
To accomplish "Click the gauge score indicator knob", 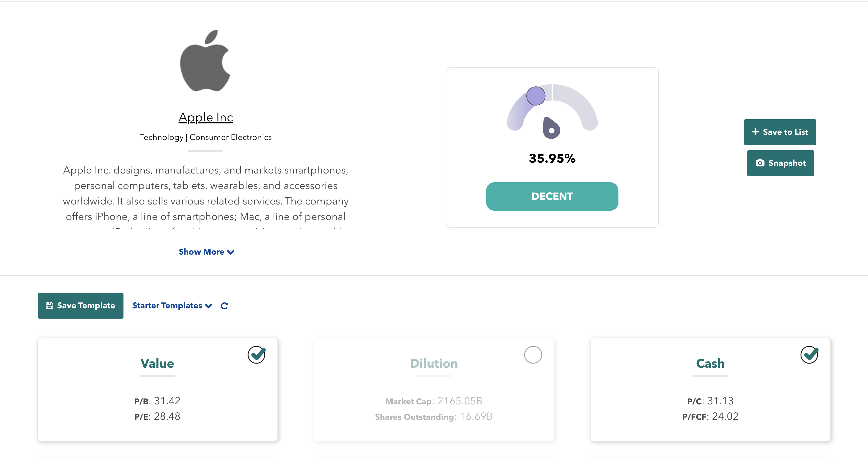I will click(x=536, y=96).
